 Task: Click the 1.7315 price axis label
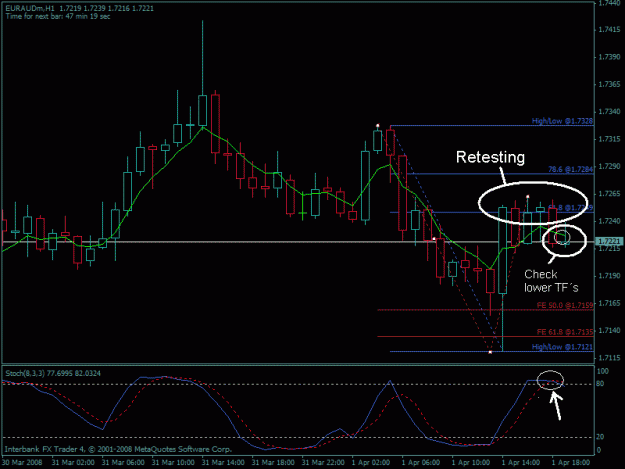609,139
